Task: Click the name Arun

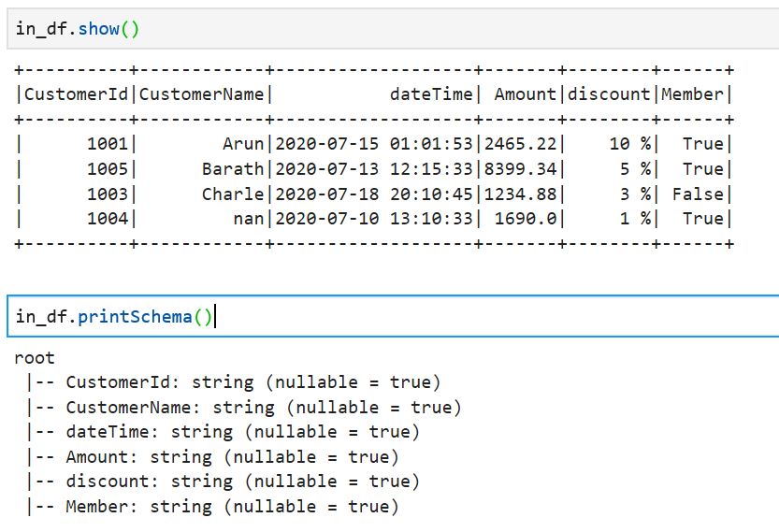Action: click(x=243, y=144)
